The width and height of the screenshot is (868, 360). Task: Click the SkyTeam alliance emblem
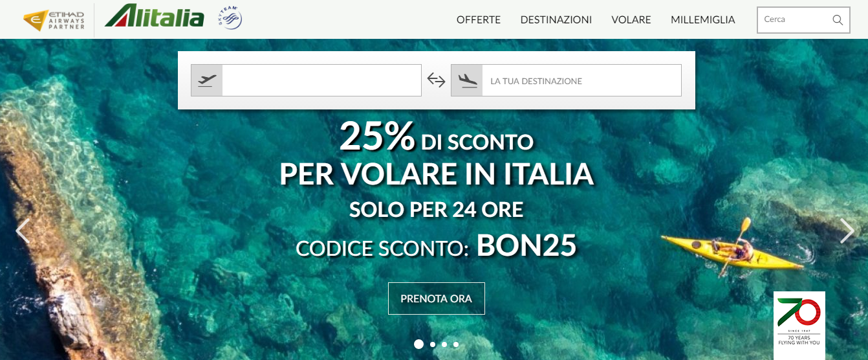tap(230, 18)
